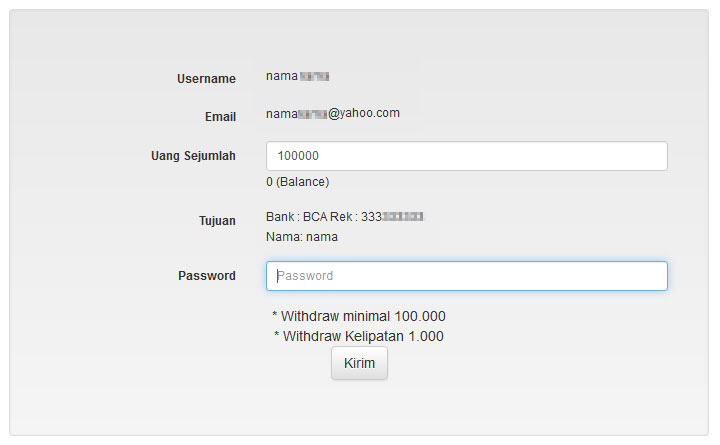Click the Password label

[x=207, y=276]
